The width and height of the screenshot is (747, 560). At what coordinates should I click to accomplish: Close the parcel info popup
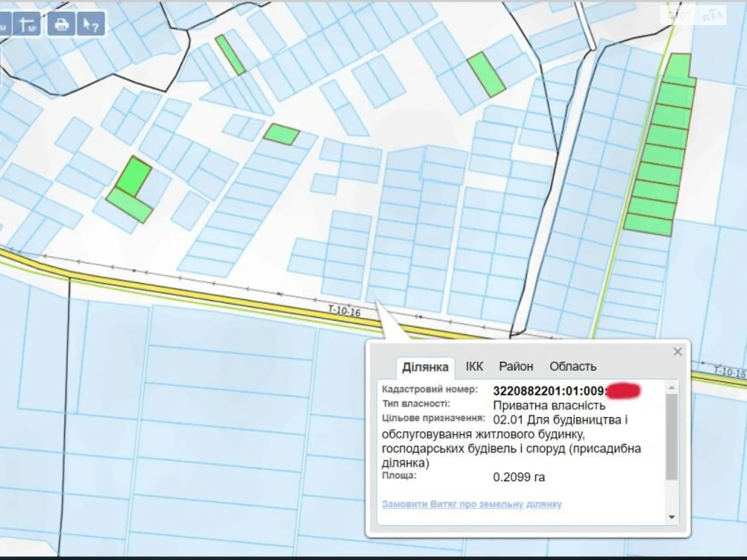[x=677, y=351]
